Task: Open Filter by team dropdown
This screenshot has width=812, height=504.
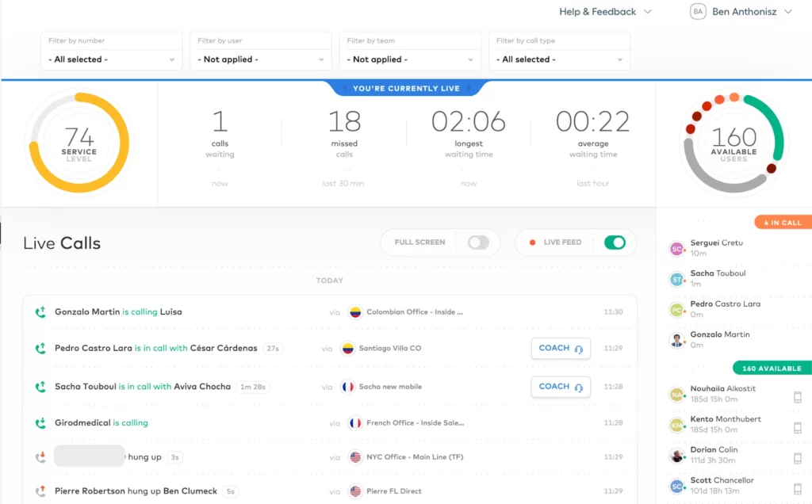Action: (410, 59)
